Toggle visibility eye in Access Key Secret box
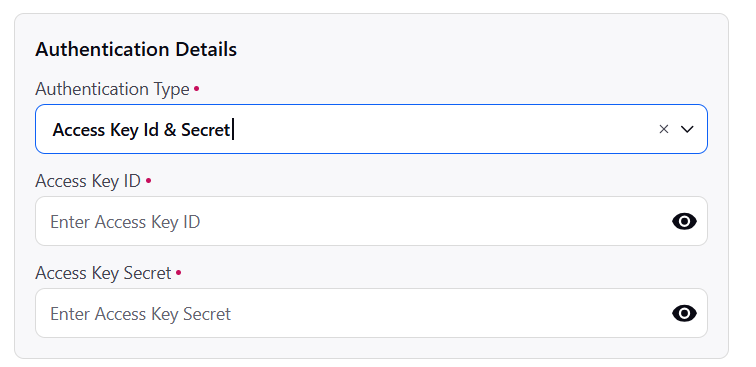 684,313
